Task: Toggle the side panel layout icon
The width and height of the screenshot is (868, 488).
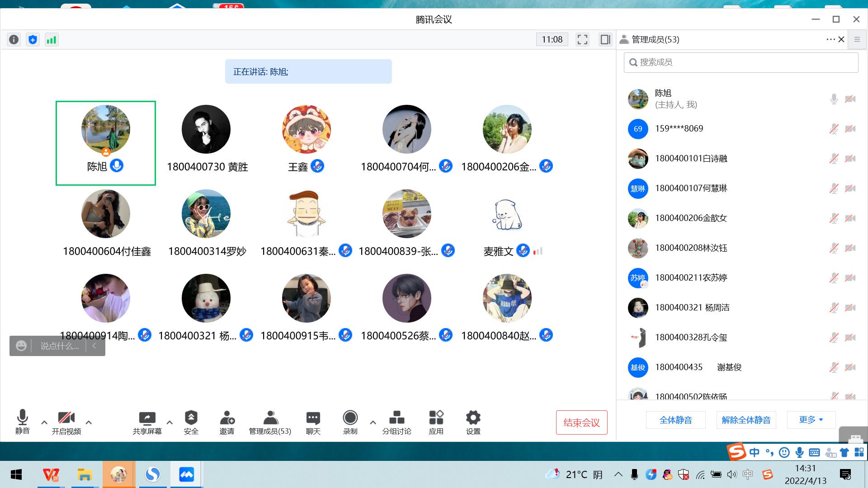Action: tap(605, 40)
